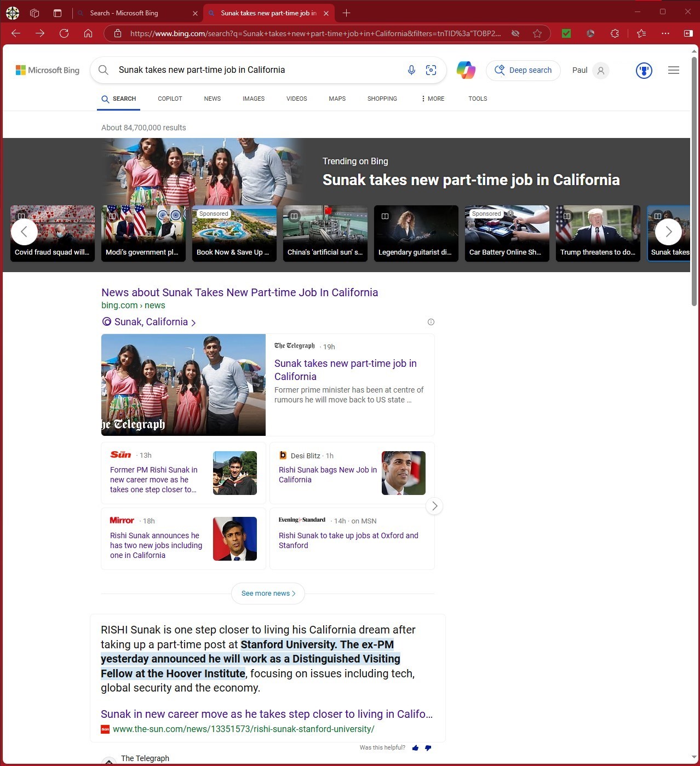The width and height of the screenshot is (700, 766).
Task: Go to the Home icon
Action: 88,33
